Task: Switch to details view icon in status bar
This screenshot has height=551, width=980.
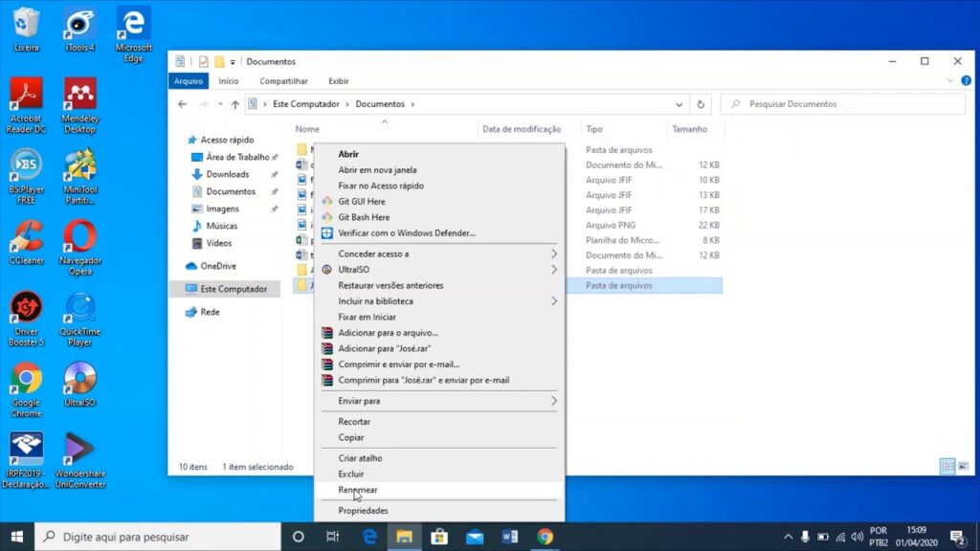Action: pyautogui.click(x=947, y=467)
